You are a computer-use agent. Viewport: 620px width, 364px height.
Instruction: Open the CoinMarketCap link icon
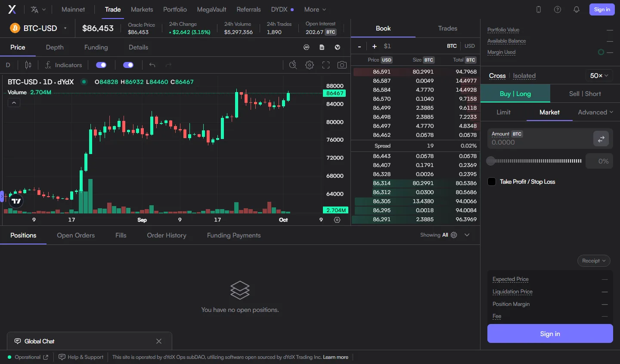pyautogui.click(x=307, y=47)
